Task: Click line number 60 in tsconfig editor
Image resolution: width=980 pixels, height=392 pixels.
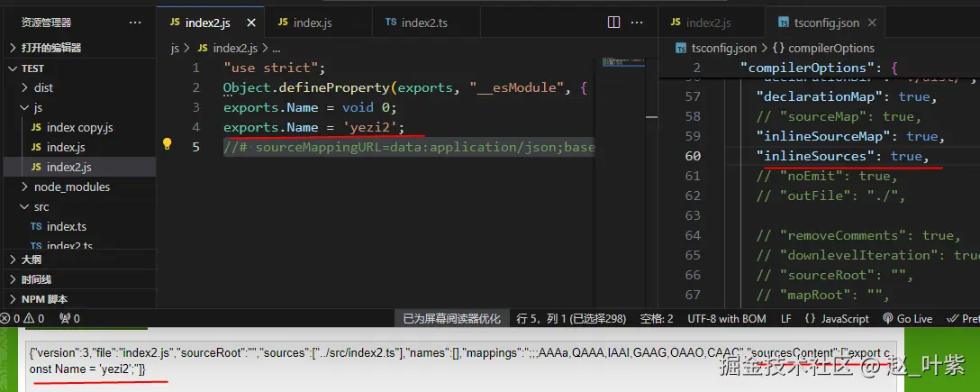Action: point(693,156)
